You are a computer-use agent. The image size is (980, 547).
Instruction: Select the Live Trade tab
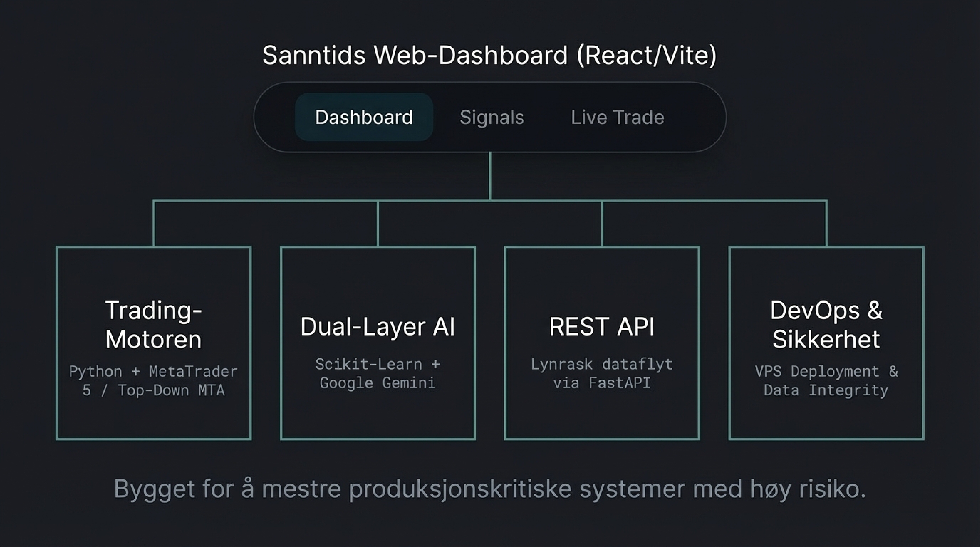617,117
